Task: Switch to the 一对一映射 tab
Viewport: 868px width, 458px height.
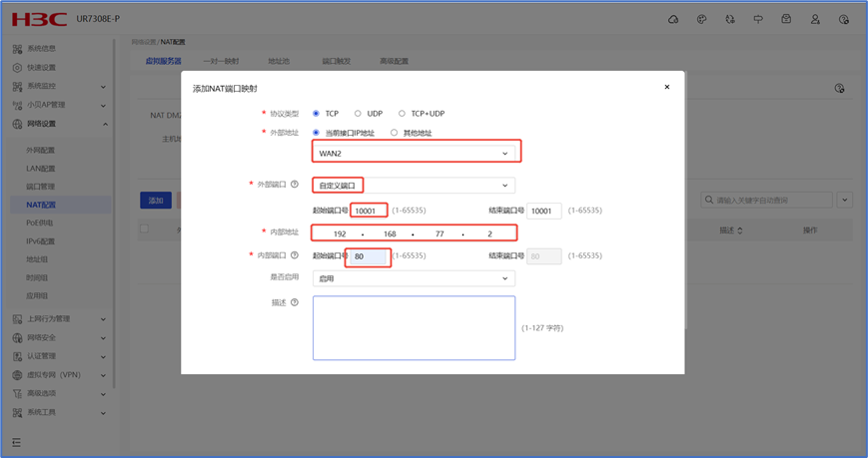Action: (221, 62)
